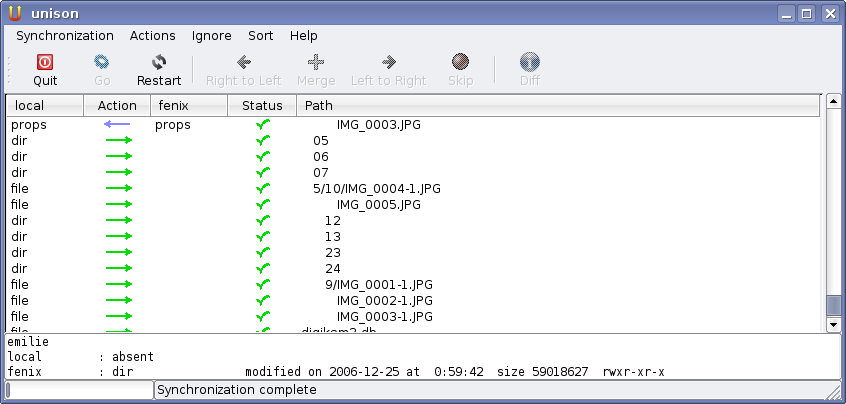Click the Left to Right arrow icon

click(388, 62)
